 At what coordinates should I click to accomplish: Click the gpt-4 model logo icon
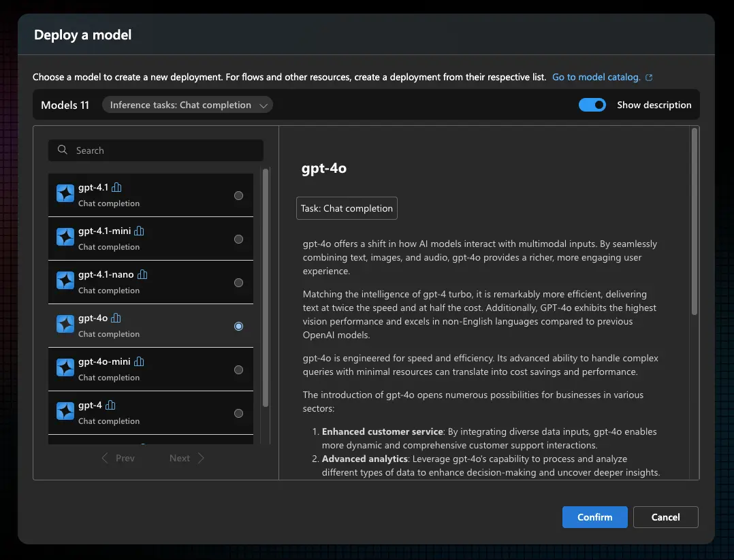click(x=65, y=411)
